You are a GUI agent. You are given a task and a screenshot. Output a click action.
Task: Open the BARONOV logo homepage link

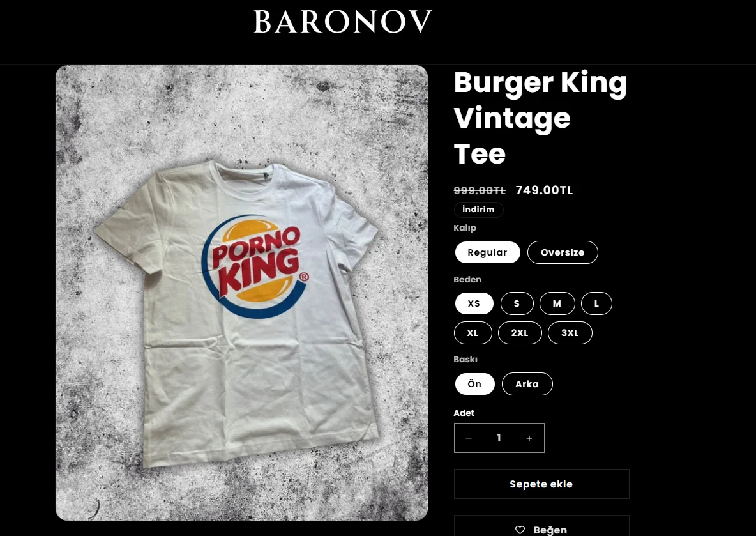(343, 22)
